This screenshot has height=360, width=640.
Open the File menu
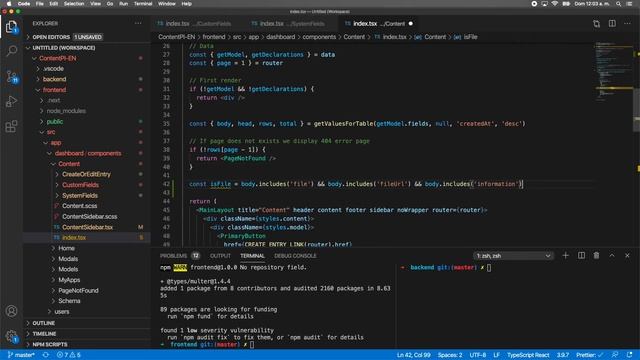(x=39, y=4)
